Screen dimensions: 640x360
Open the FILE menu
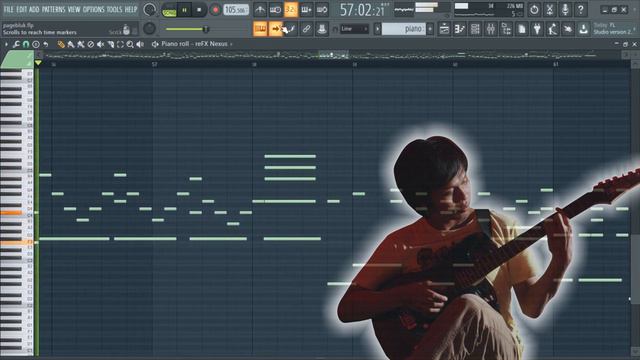pyautogui.click(x=8, y=9)
